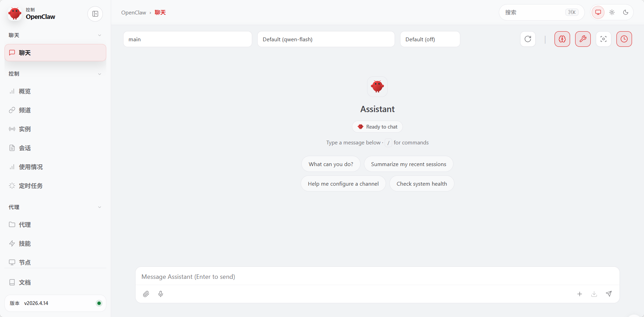Click the 搜索 search field
Image resolution: width=644 pixels, height=317 pixels.
[541, 12]
